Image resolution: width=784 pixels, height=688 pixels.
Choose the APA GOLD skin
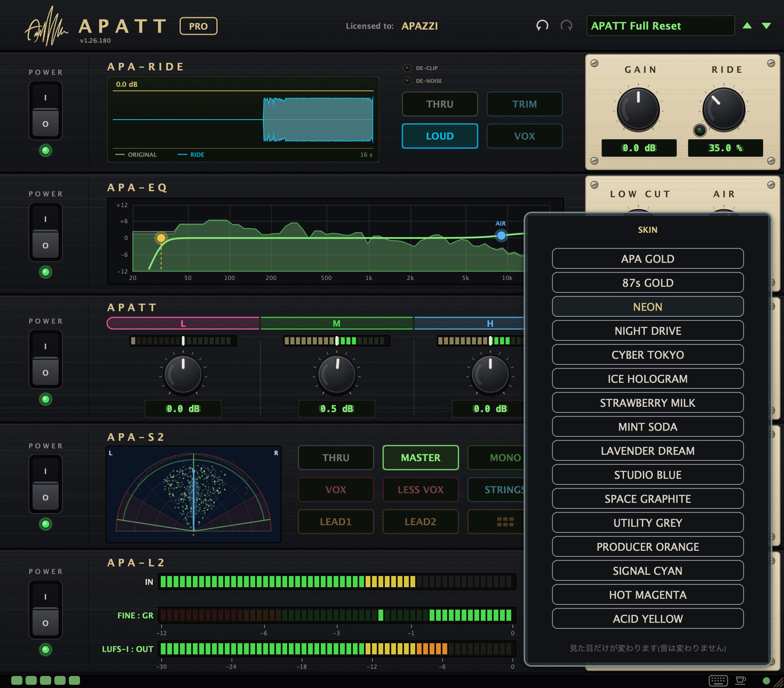(648, 259)
